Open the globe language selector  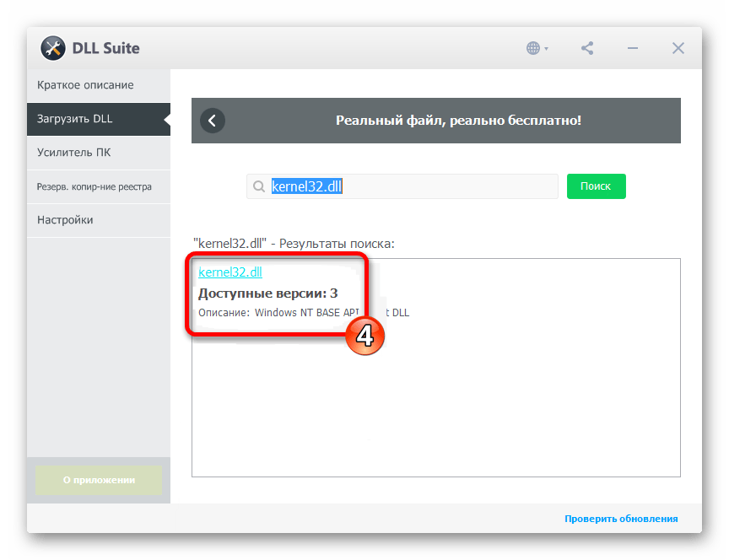(533, 48)
